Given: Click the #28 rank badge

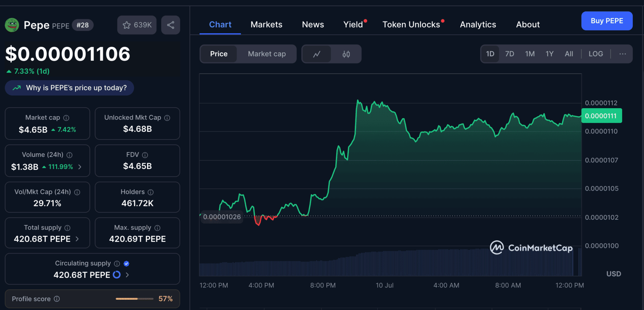Looking at the screenshot, I should (x=83, y=25).
